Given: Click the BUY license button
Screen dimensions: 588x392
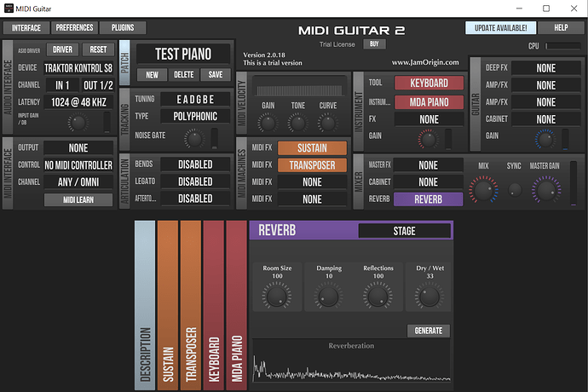Looking at the screenshot, I should (x=374, y=44).
